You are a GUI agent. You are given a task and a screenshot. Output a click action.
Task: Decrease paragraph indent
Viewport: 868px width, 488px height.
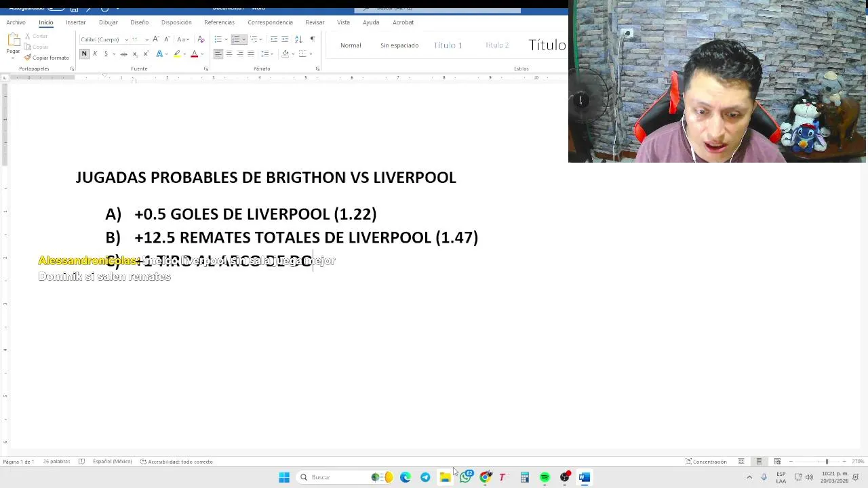pyautogui.click(x=274, y=39)
